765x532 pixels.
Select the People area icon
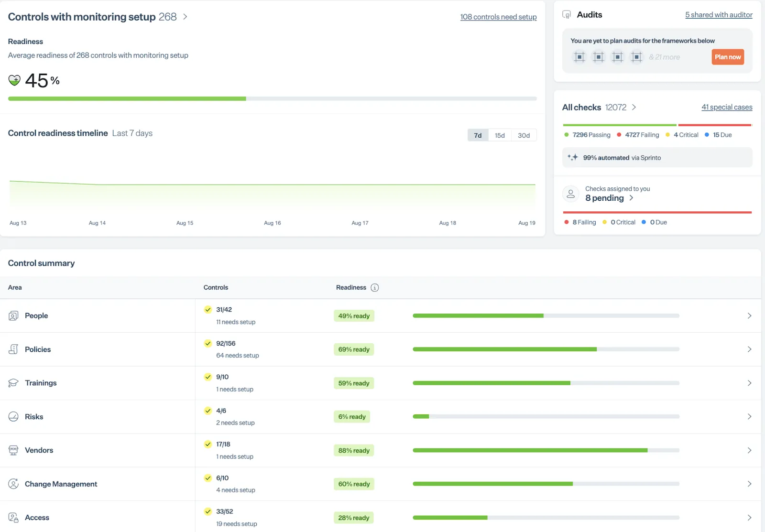(x=13, y=315)
